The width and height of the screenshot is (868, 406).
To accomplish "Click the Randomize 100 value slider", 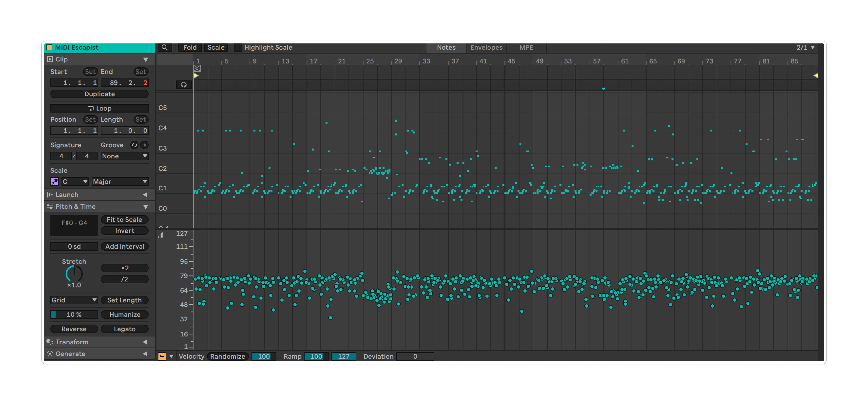I will tap(264, 356).
